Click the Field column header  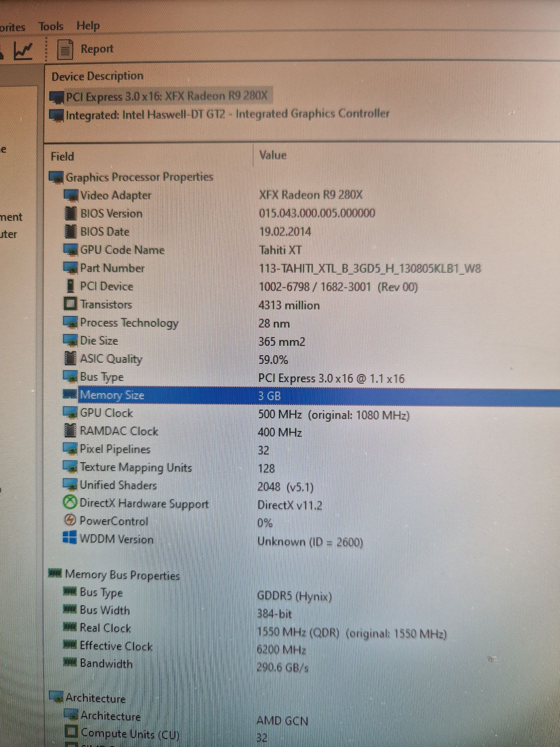[x=62, y=156]
